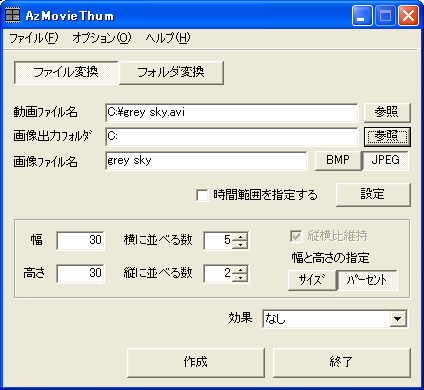
Task: Select サイズ for width and height
Action: coord(312,280)
